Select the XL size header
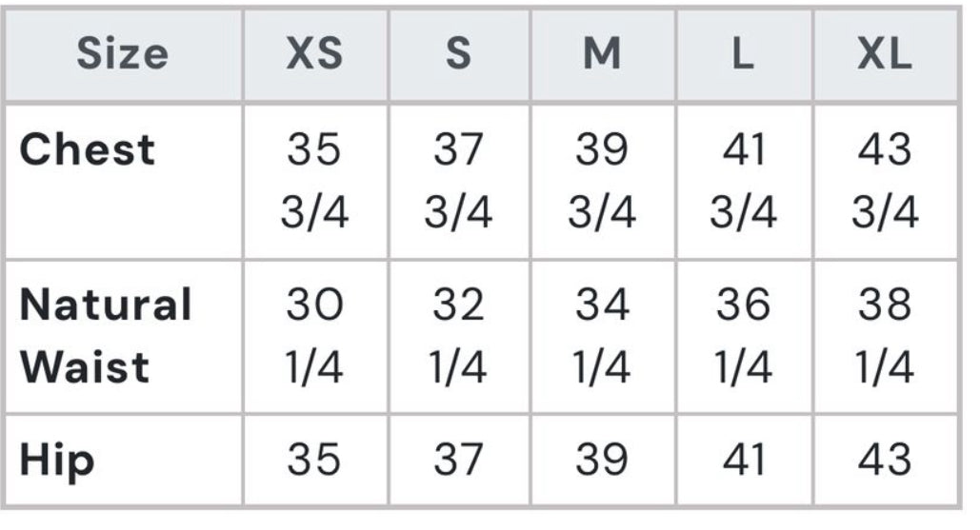Screen dimensions: 980x530 point(885,55)
